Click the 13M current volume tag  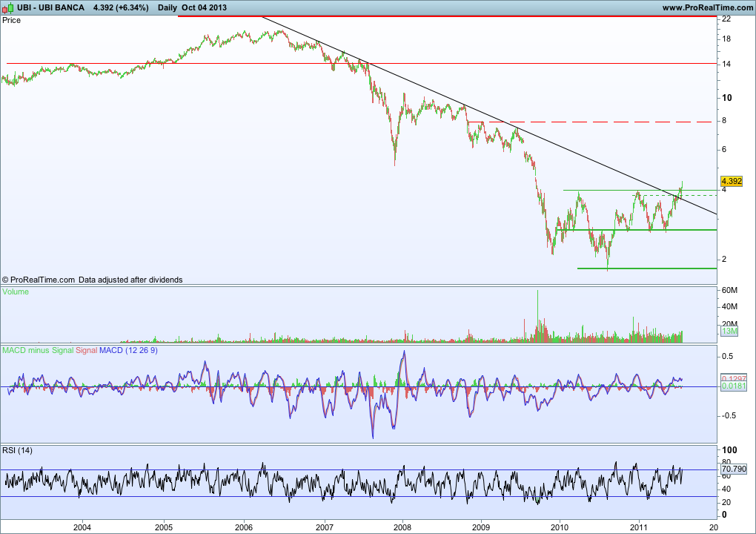[x=729, y=331]
